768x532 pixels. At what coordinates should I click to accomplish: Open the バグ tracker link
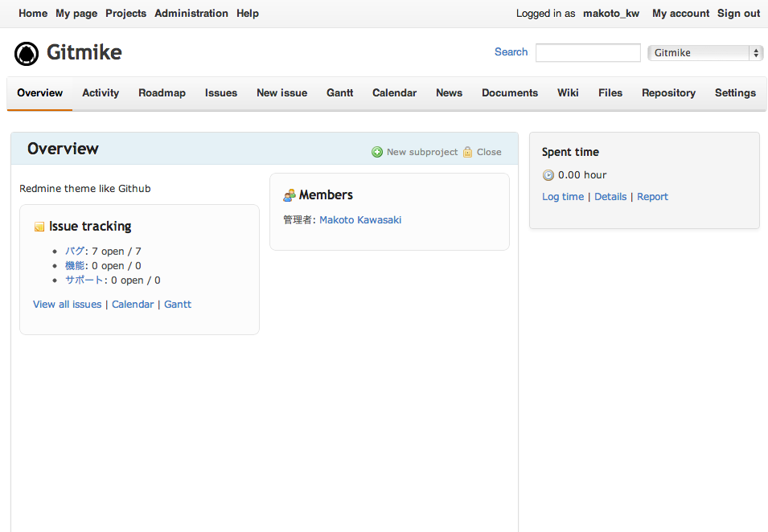pos(75,251)
